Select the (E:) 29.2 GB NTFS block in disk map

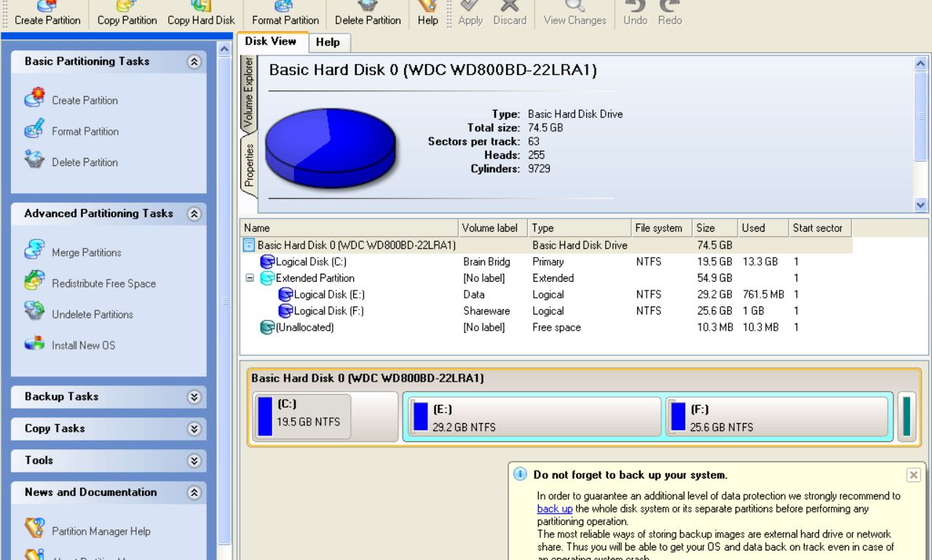pyautogui.click(x=534, y=418)
